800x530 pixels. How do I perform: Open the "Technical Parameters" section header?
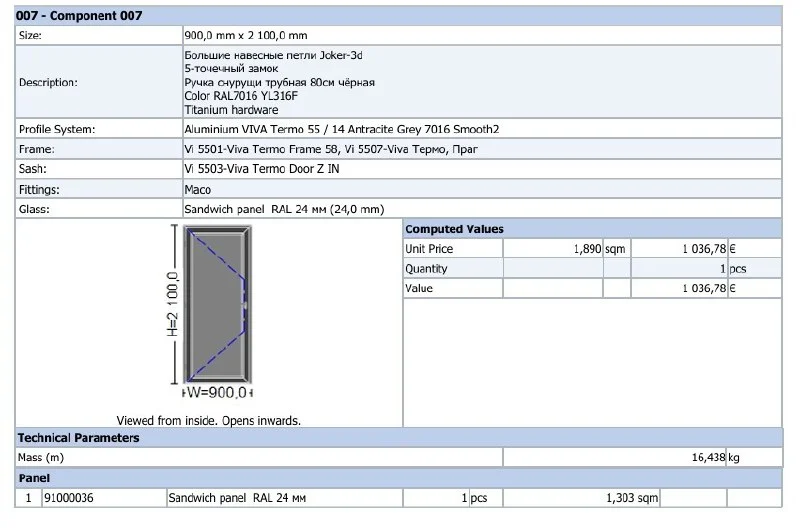(x=78, y=438)
